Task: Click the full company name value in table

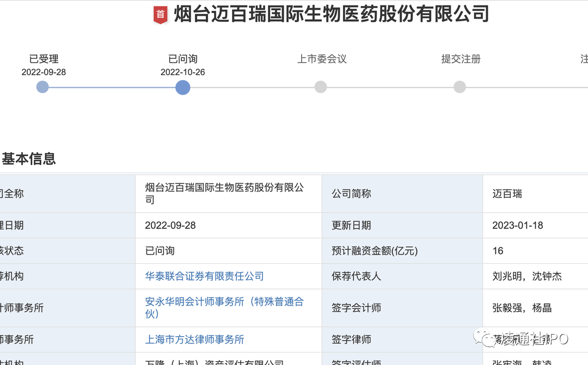Action: click(224, 193)
